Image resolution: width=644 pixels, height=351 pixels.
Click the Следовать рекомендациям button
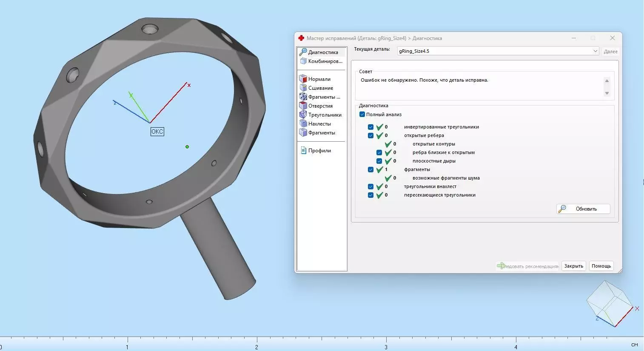pos(527,266)
